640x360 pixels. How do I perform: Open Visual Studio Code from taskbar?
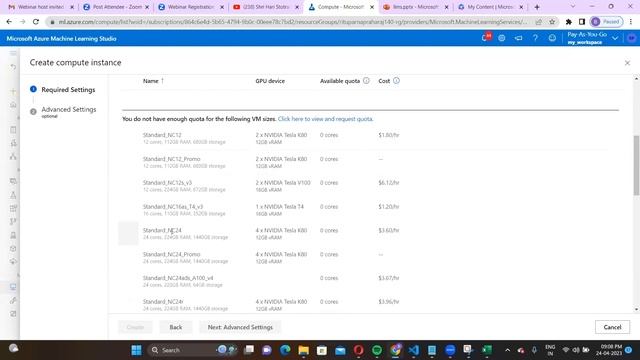click(413, 350)
